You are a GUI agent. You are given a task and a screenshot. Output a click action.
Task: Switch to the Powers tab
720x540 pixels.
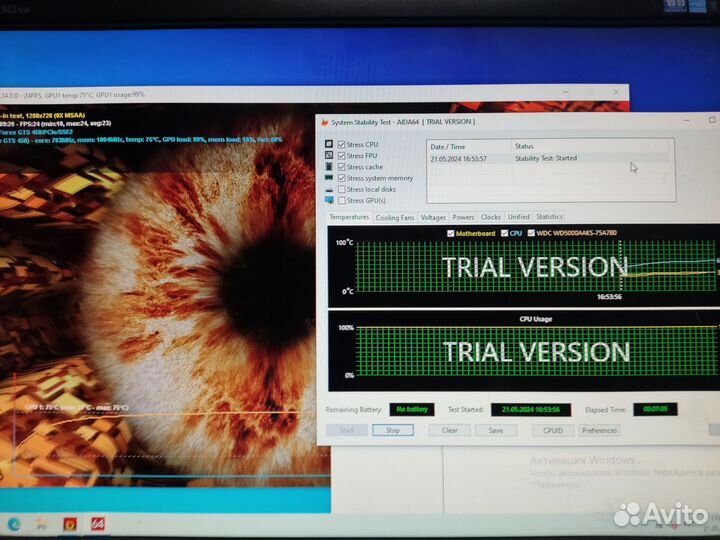[x=463, y=217]
